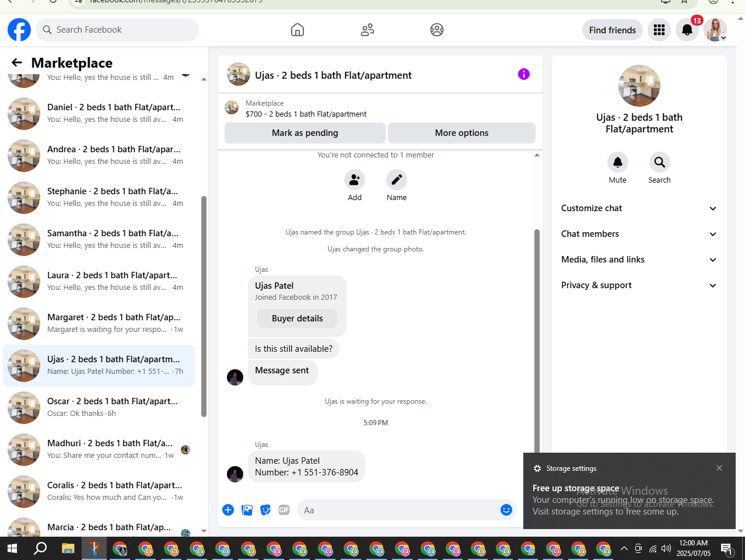This screenshot has height=560, width=745.
Task: Open the account profile picture menu
Action: point(715,30)
